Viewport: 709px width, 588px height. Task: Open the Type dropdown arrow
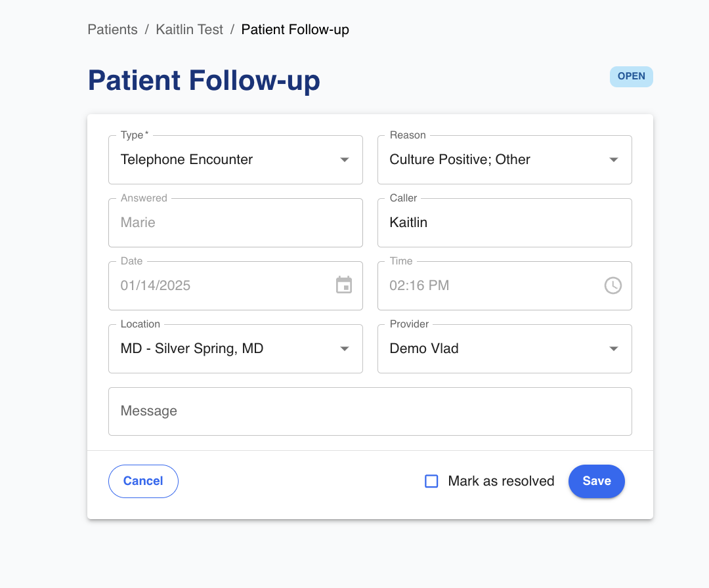click(345, 159)
